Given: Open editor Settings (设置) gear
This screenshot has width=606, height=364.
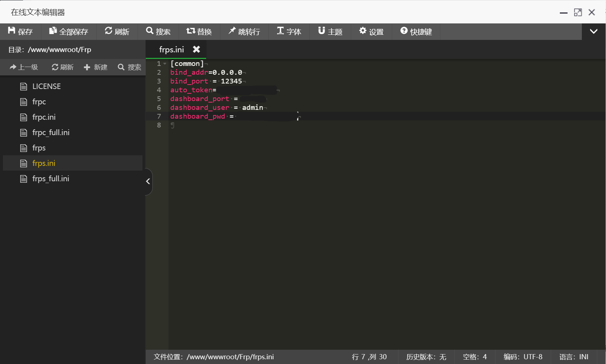Looking at the screenshot, I should (363, 31).
